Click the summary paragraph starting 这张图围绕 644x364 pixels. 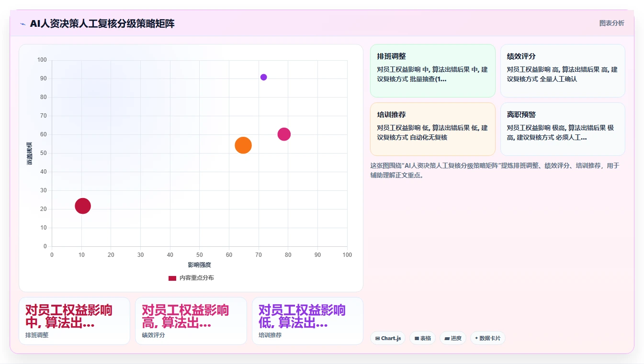pos(495,170)
